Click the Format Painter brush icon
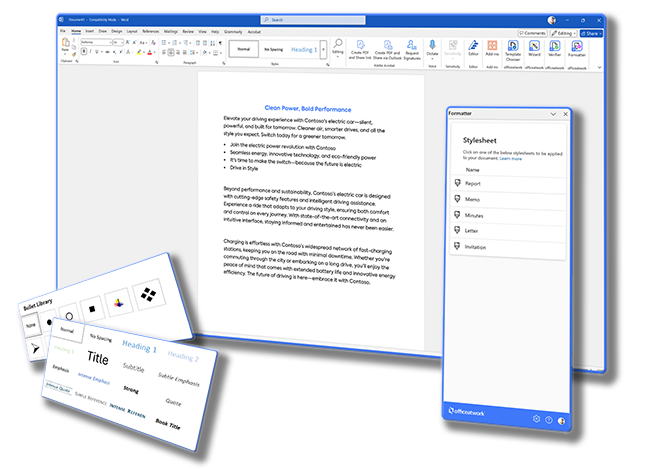This screenshot has height=471, width=650. point(74,54)
